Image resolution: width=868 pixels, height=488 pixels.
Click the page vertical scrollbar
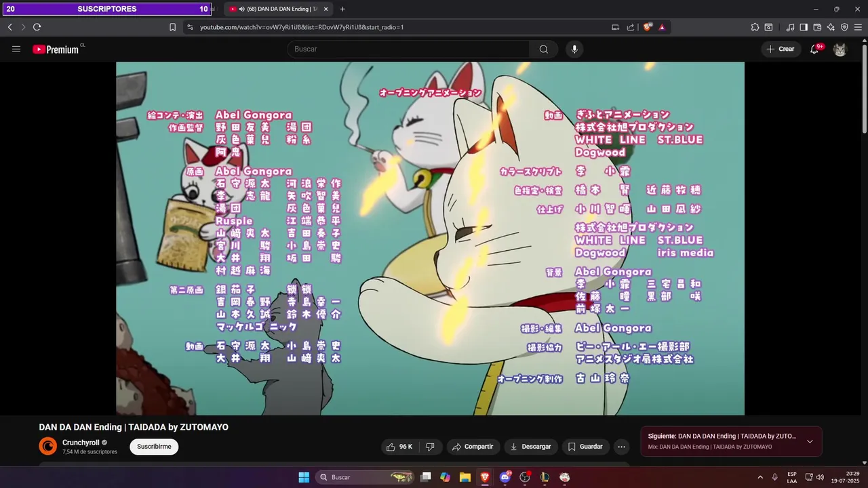(864, 88)
